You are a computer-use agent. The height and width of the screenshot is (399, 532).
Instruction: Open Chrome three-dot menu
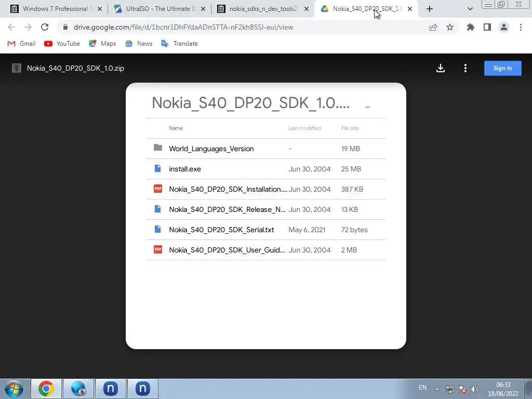(x=521, y=27)
